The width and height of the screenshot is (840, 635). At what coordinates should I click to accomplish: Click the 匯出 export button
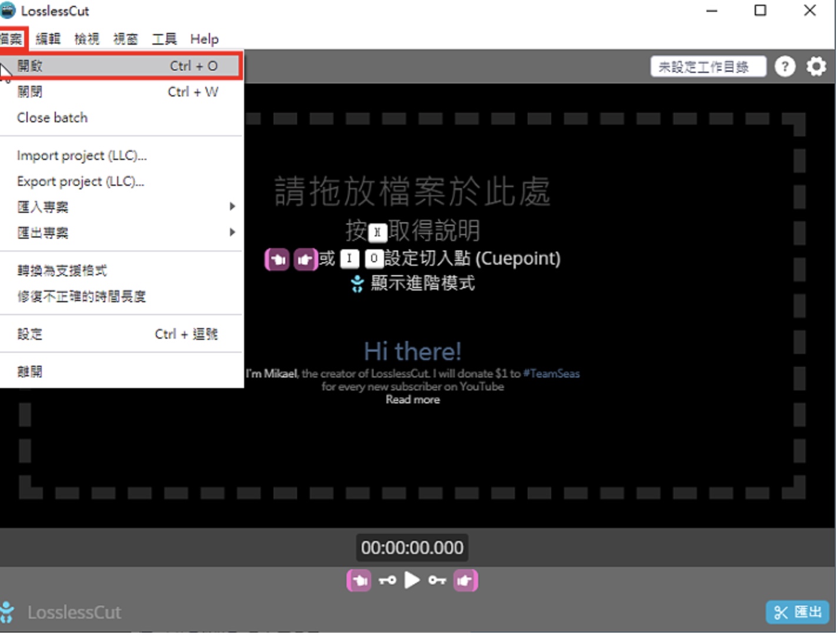pos(797,612)
